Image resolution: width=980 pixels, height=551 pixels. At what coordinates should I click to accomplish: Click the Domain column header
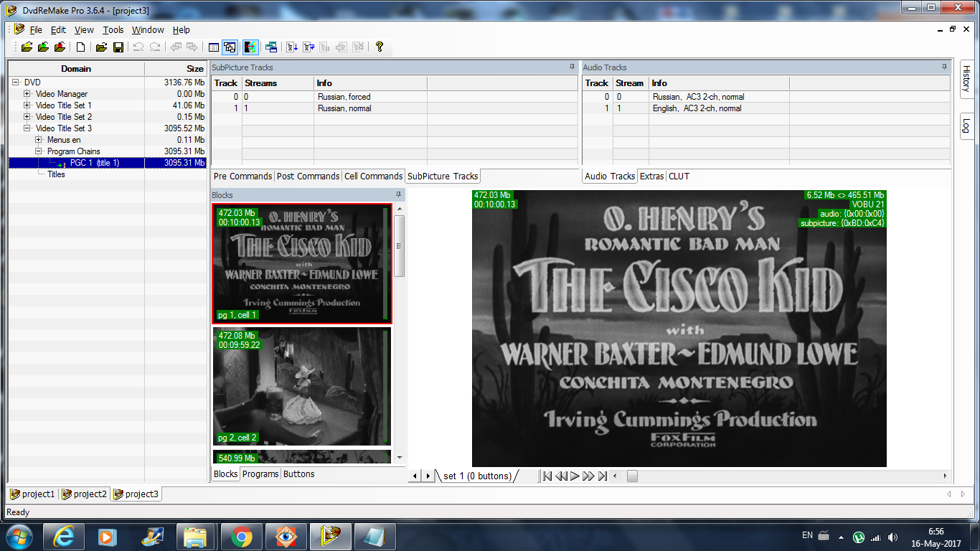pyautogui.click(x=76, y=69)
